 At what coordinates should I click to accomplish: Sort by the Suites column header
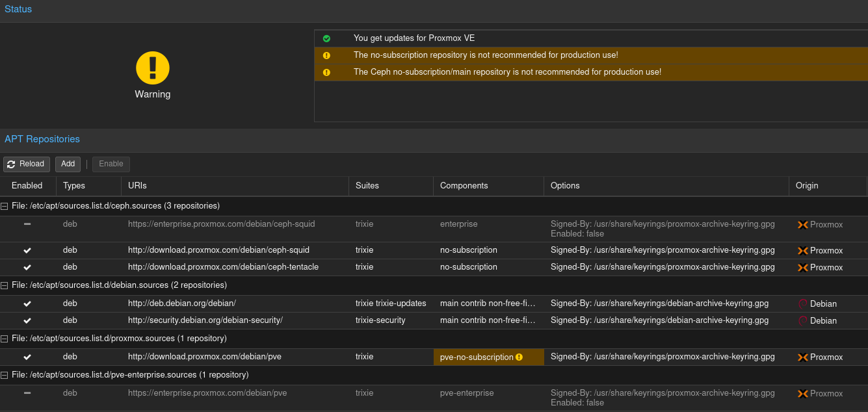391,186
